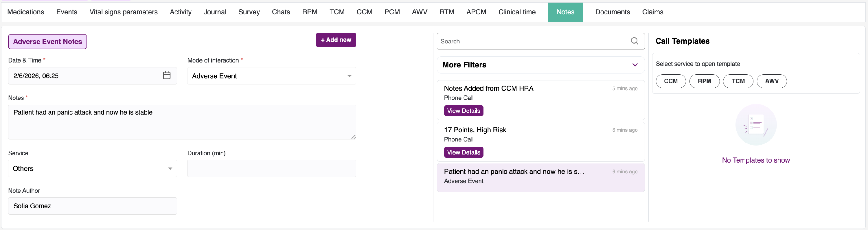Click the textarea resize handle in Notes

[353, 137]
